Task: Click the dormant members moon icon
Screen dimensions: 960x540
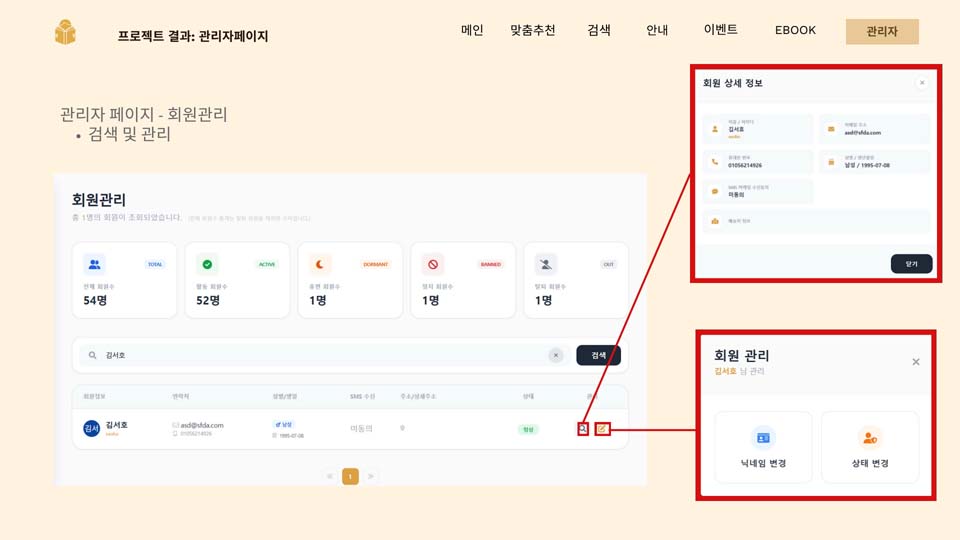Action: pos(320,265)
